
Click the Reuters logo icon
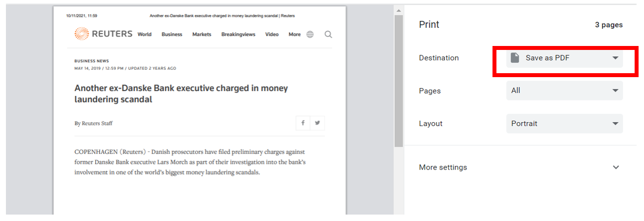click(81, 34)
